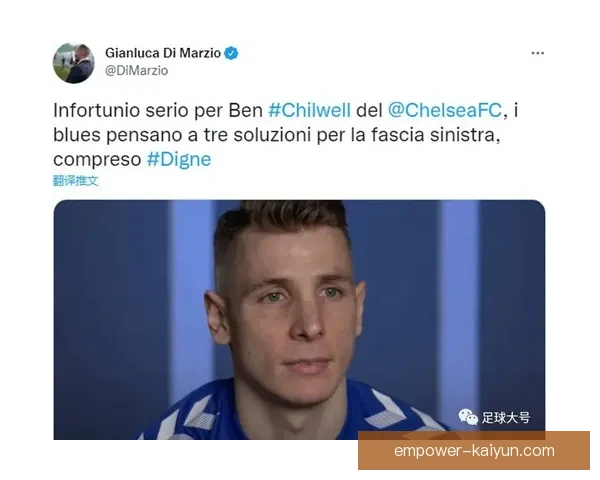The height and width of the screenshot is (480, 600).
Task: Click the word 'Marzio' in the display name
Action: pos(200,53)
